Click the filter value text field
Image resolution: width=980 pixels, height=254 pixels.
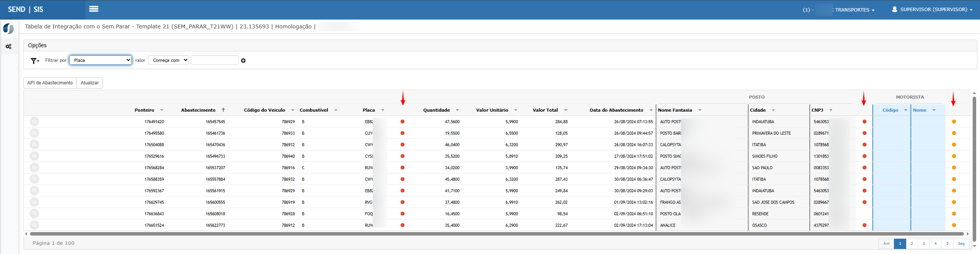(x=215, y=60)
